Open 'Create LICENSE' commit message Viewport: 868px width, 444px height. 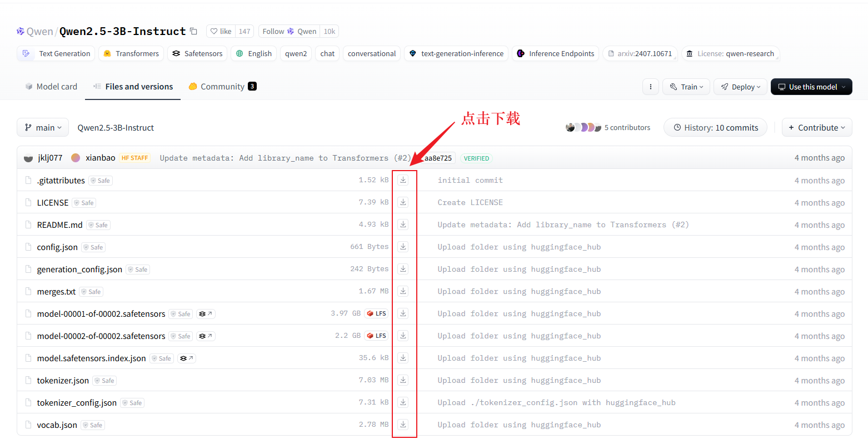[470, 202]
